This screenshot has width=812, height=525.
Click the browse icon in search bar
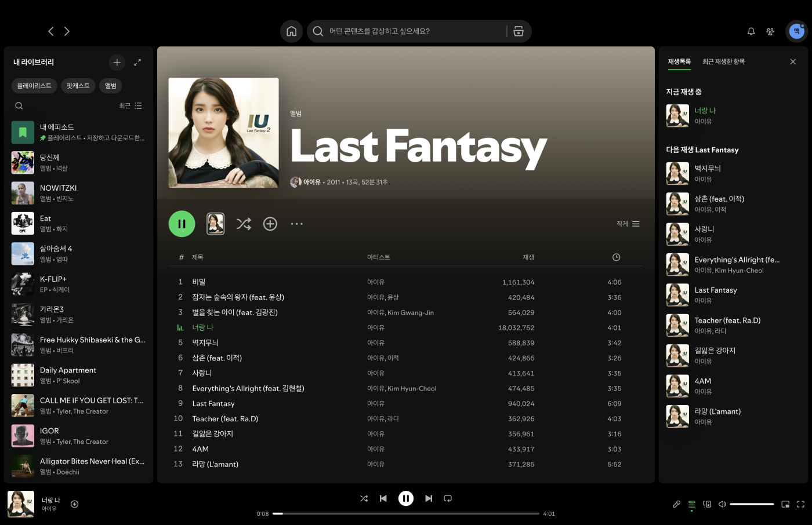coord(519,31)
